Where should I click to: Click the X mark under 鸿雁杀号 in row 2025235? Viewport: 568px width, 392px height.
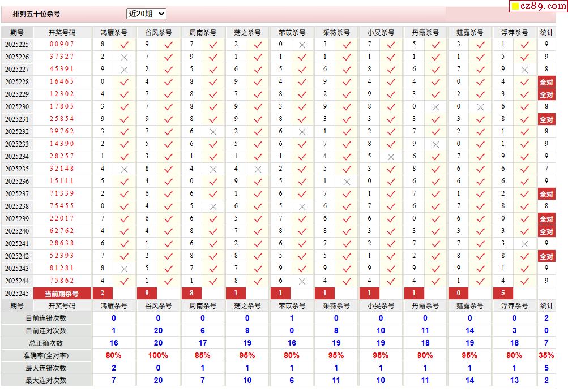[x=124, y=169]
